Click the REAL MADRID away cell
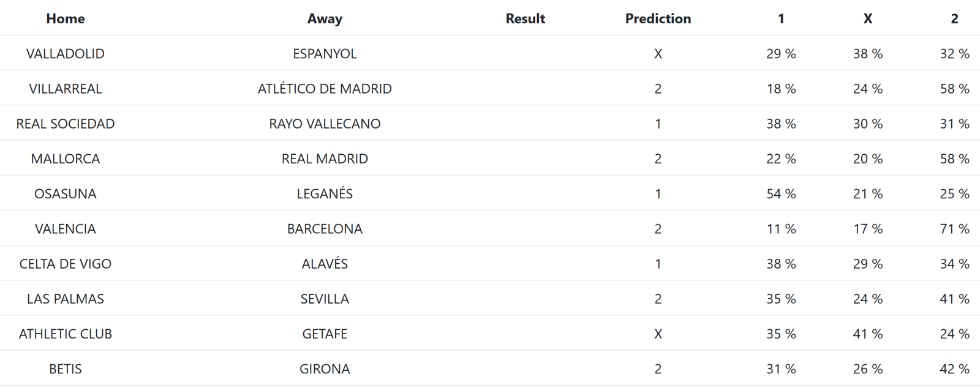980x388 pixels. pos(325,159)
